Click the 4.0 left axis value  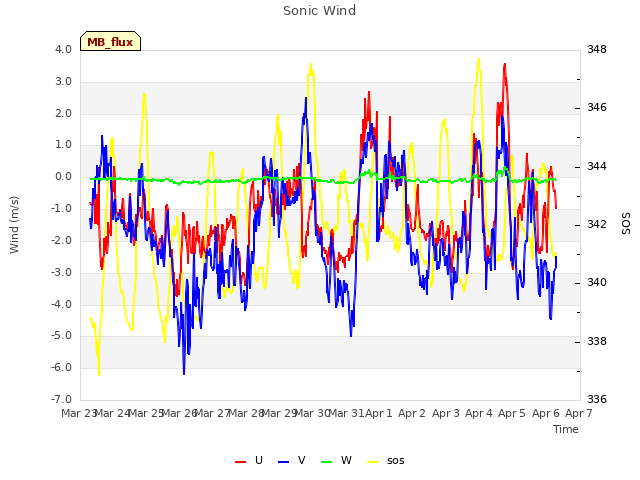pyautogui.click(x=63, y=50)
